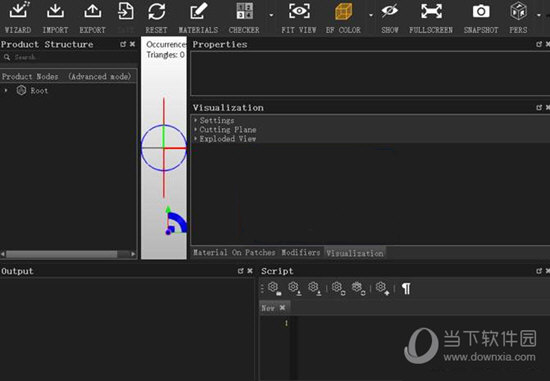This screenshot has width=550, height=381.
Task: Open the dropdown arrow beside CHECKER
Action: click(x=271, y=15)
